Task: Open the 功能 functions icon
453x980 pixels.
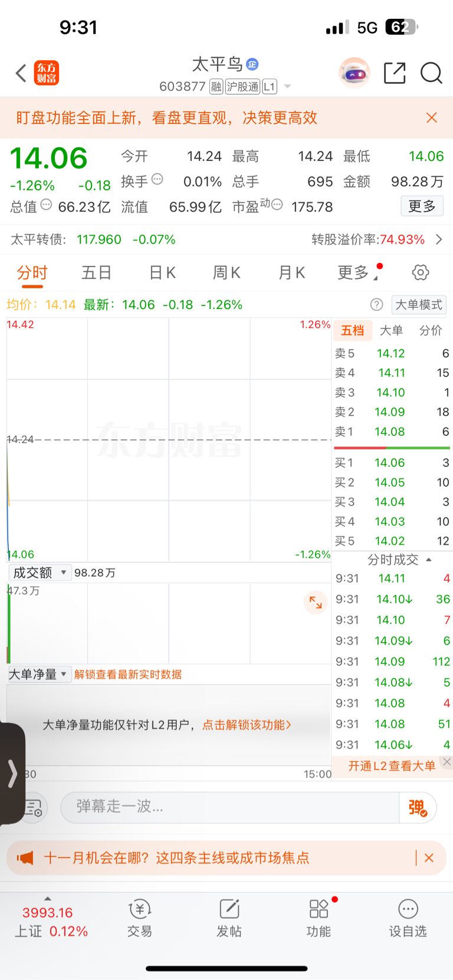Action: [319, 919]
